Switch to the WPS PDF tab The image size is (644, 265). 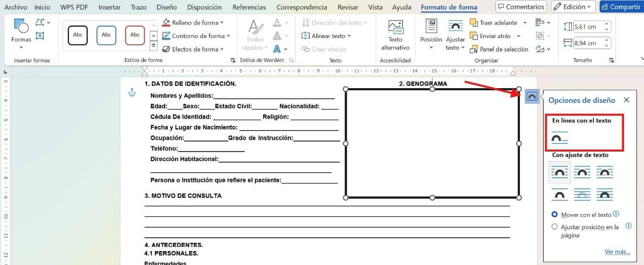tap(74, 7)
